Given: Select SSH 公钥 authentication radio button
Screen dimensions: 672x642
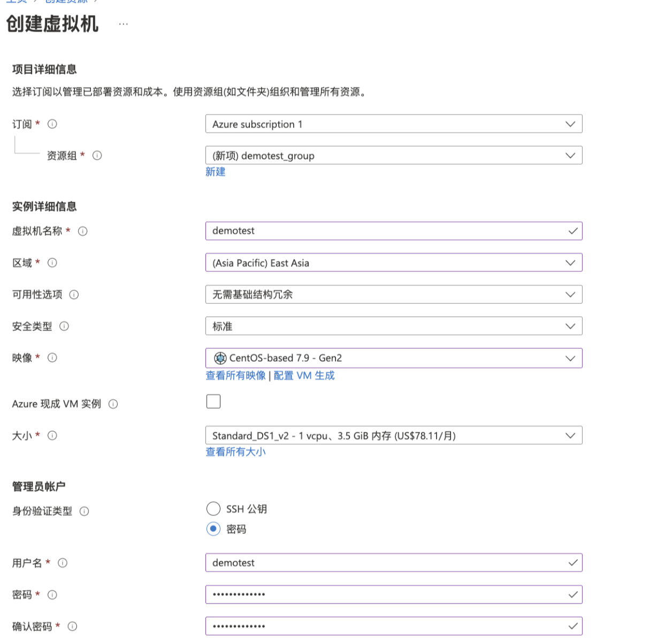Looking at the screenshot, I should coord(213,508).
